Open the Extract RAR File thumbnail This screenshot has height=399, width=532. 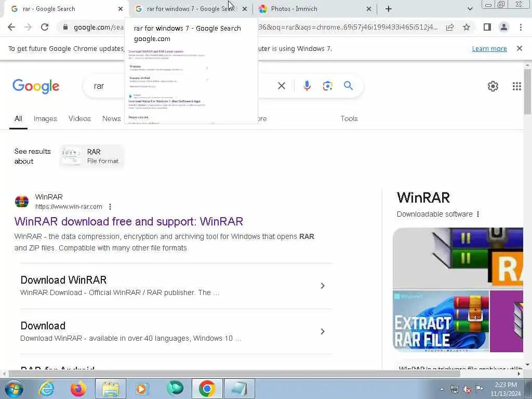(x=441, y=321)
